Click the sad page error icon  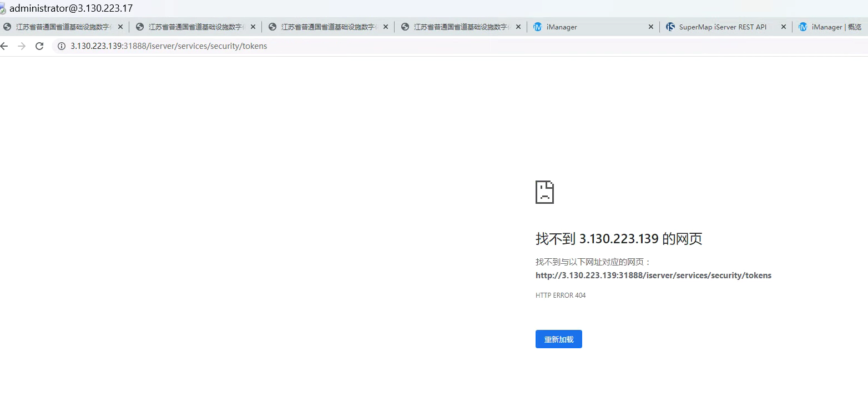544,192
